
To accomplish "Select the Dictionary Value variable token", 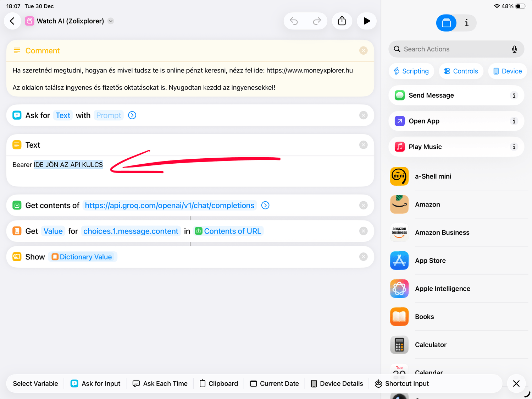I will coord(82,257).
